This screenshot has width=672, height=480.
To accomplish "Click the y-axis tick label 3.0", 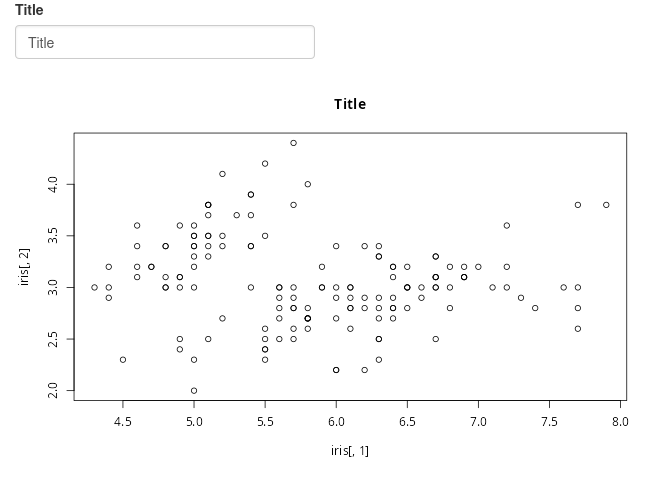I will (x=53, y=287).
